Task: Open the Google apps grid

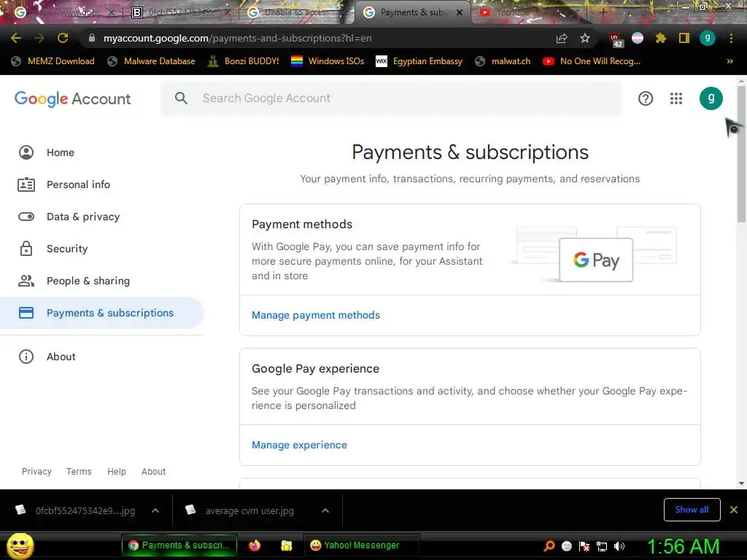Action: click(676, 98)
